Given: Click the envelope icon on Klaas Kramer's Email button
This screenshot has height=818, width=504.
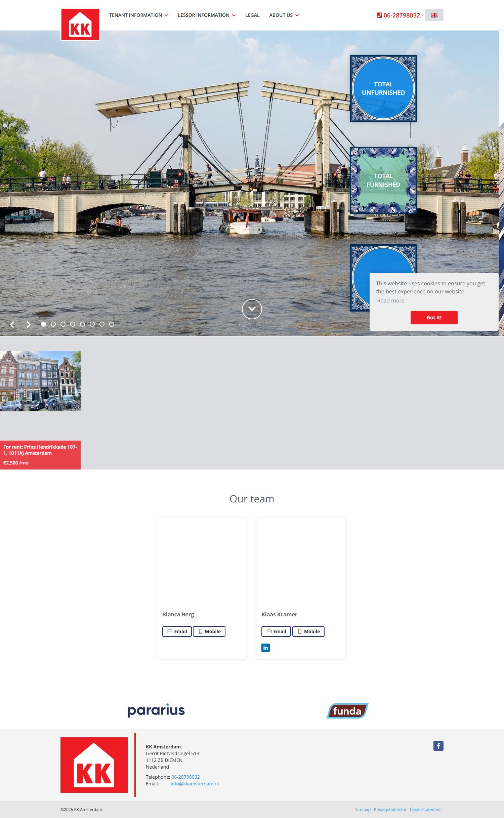Looking at the screenshot, I should pyautogui.click(x=269, y=631).
